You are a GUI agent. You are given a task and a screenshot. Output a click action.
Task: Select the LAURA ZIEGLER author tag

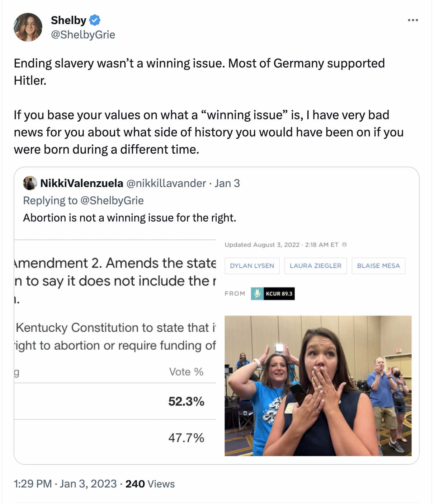(315, 266)
